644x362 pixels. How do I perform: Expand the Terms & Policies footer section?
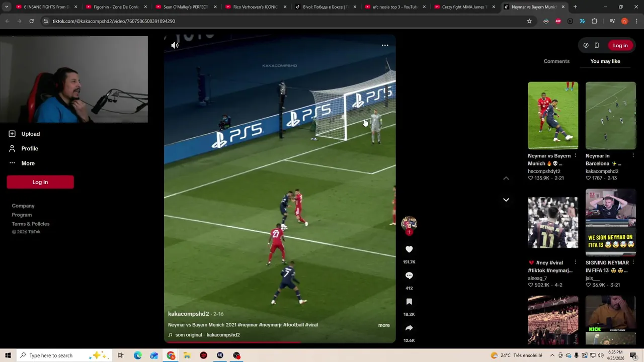click(31, 224)
